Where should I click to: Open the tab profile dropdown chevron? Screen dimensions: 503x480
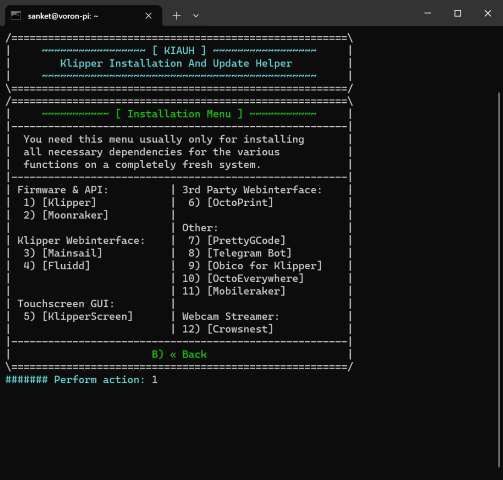point(196,16)
